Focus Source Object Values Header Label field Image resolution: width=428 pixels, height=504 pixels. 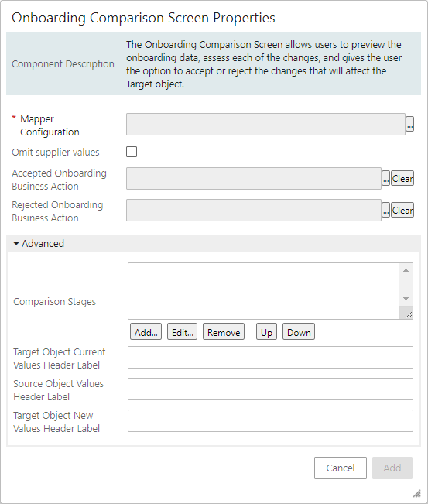271,389
